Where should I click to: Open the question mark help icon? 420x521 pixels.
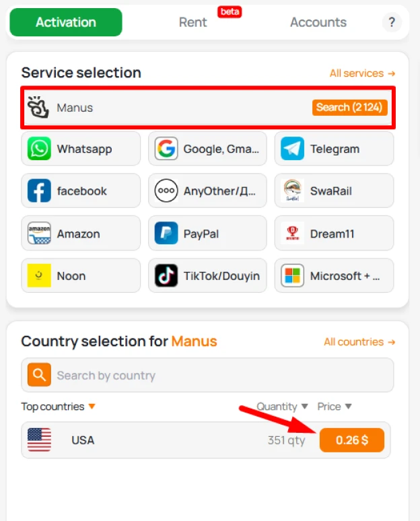click(392, 22)
